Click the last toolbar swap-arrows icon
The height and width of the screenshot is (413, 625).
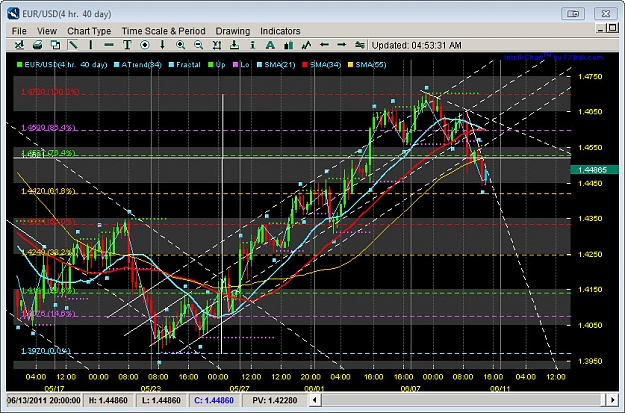(x=360, y=45)
